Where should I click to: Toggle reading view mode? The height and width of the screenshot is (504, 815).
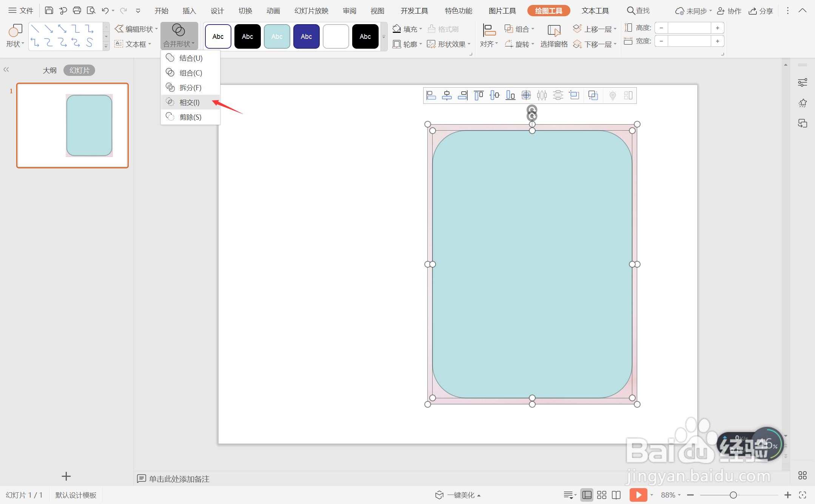616,495
